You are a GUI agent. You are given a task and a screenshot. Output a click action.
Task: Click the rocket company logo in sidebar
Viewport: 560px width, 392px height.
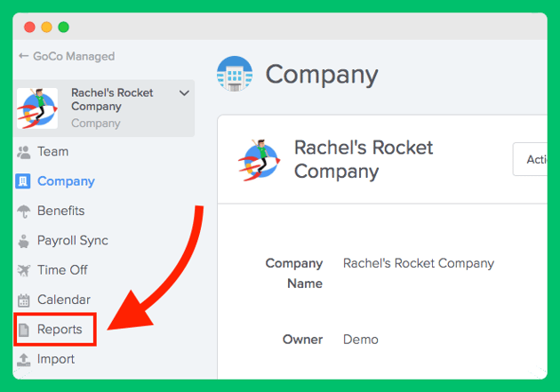37,108
